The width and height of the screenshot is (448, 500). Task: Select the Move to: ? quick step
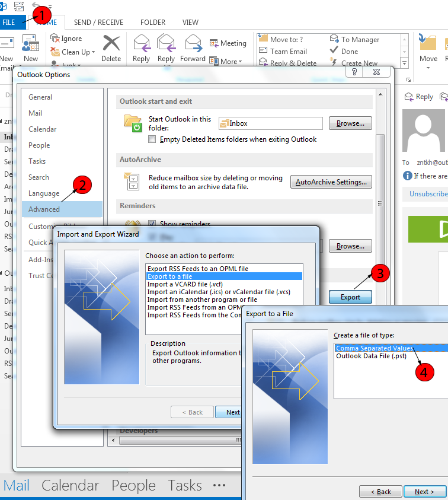point(281,39)
